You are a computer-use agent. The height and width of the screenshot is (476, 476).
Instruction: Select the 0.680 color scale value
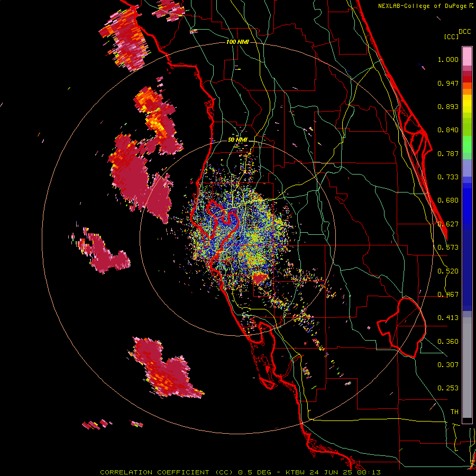pos(448,200)
